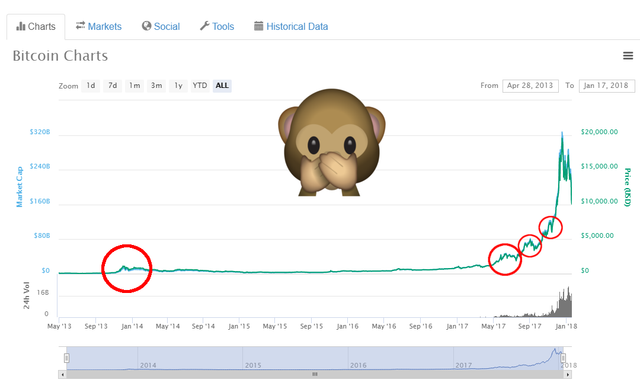
Task: Edit the To date field
Action: coord(607,86)
